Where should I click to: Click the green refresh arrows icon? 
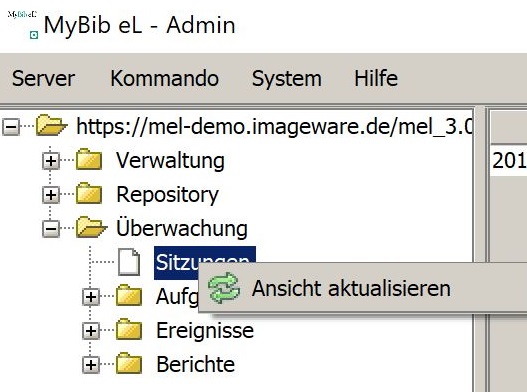224,288
